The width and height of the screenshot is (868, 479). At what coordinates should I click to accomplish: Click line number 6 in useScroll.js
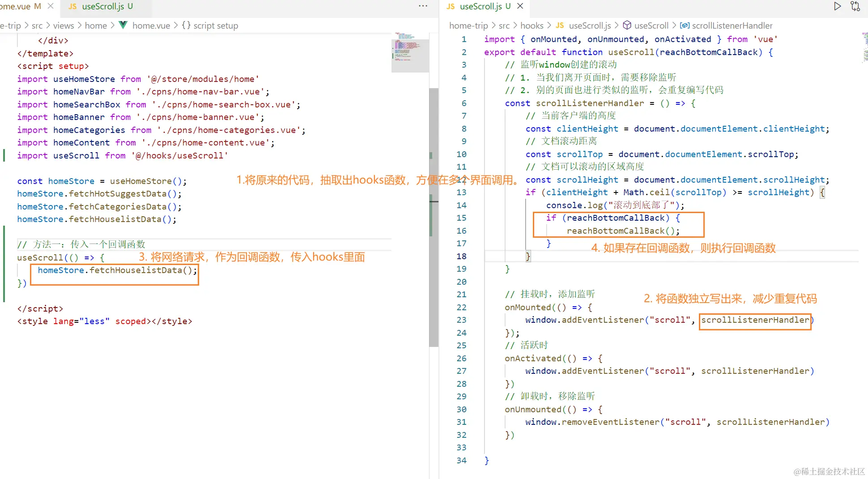(464, 103)
